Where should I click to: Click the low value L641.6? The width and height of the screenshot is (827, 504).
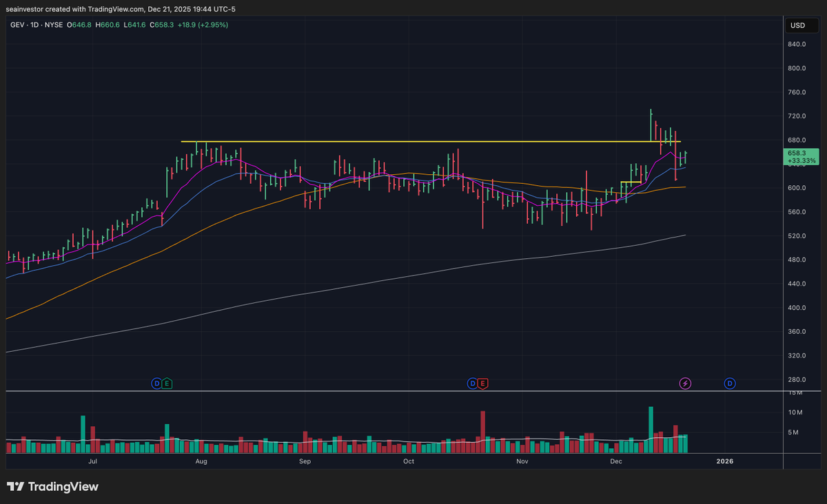pos(135,25)
